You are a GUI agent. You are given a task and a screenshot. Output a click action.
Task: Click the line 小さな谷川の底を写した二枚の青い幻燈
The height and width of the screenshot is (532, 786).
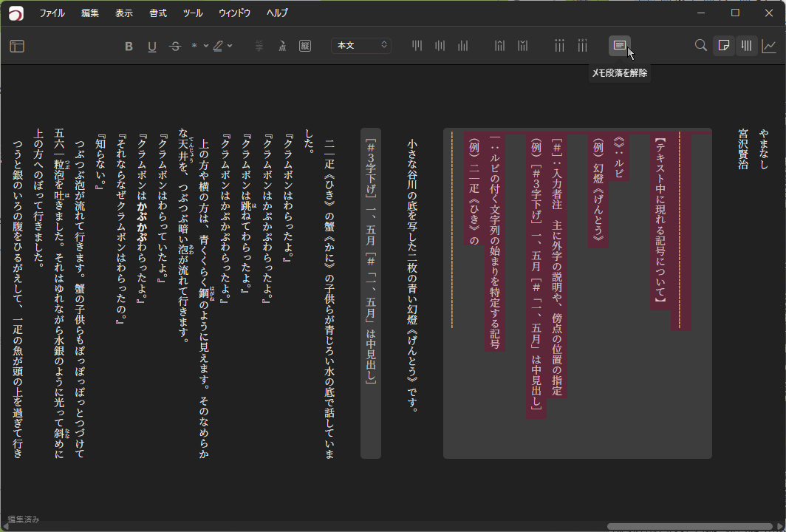point(412,276)
